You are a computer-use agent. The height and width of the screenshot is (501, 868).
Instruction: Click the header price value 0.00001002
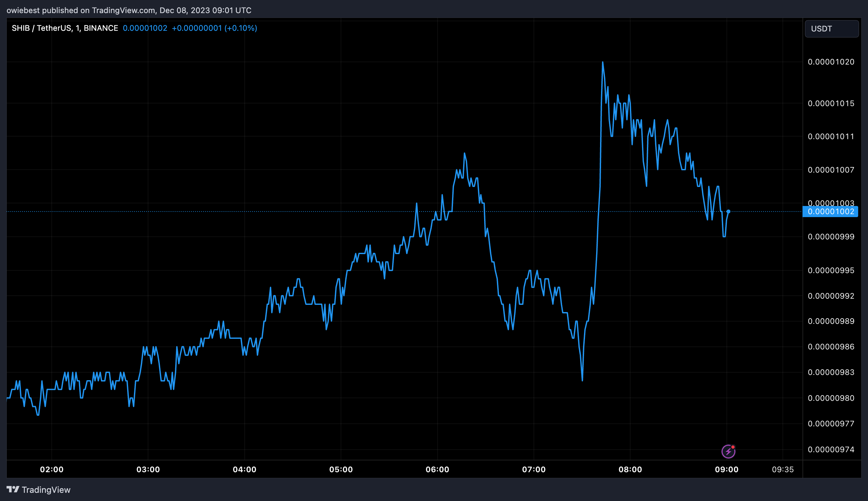pyautogui.click(x=145, y=28)
